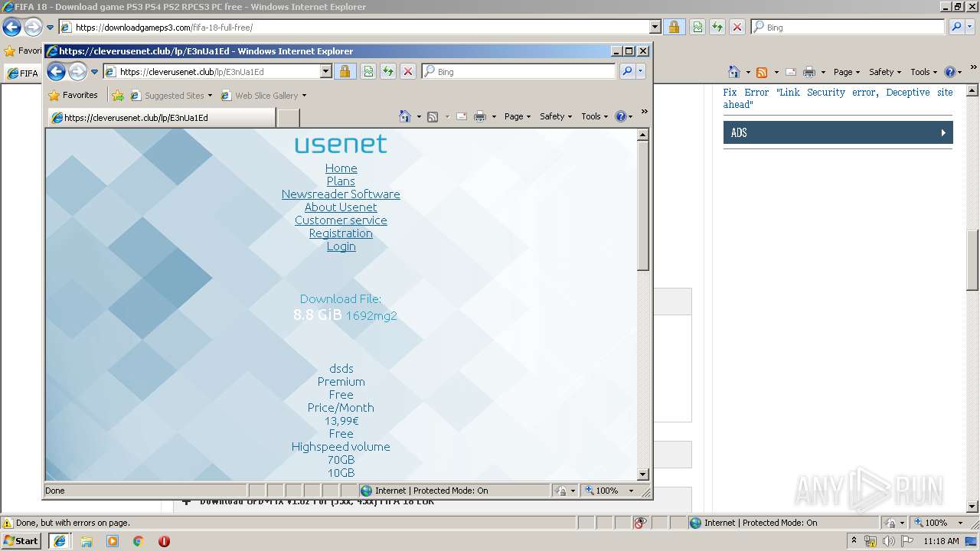This screenshot has width=980, height=551.
Task: Toggle Compatibility View icon in popup window
Action: click(368, 71)
